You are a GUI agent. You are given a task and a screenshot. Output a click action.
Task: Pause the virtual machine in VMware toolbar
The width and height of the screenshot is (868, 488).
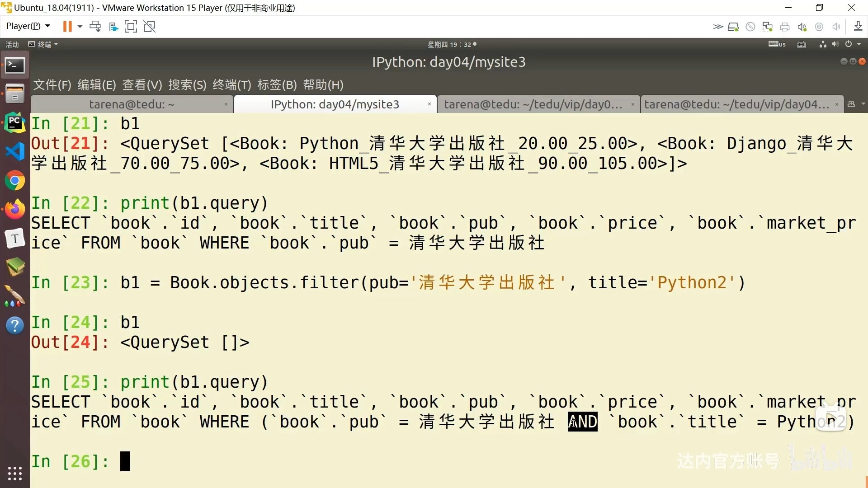(x=67, y=27)
